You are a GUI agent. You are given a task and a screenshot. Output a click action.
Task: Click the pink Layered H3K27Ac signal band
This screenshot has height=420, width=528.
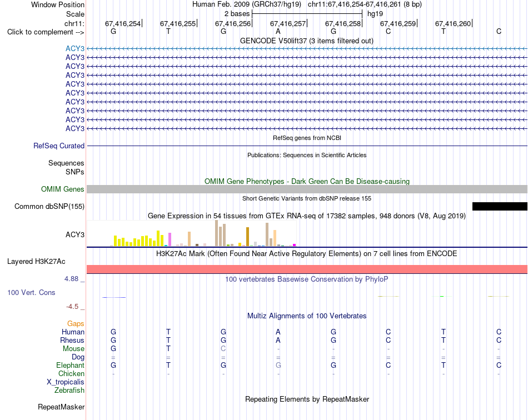[x=307, y=269]
